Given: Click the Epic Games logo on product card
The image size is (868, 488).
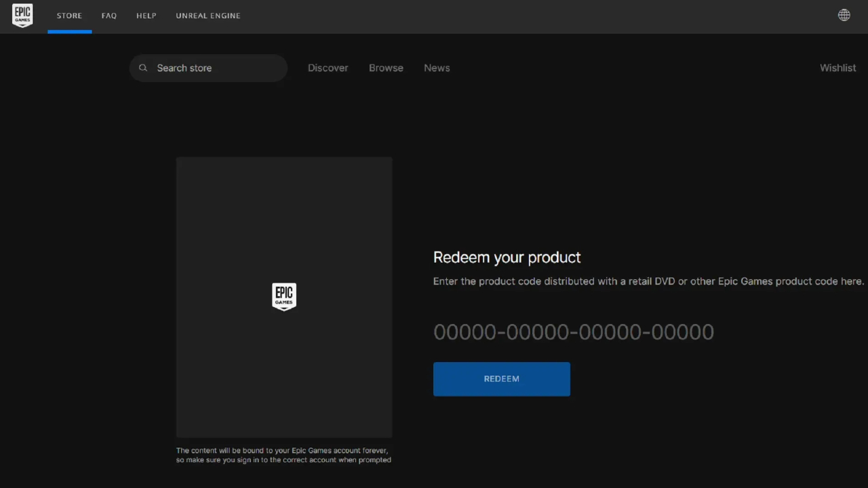Looking at the screenshot, I should pyautogui.click(x=284, y=297).
